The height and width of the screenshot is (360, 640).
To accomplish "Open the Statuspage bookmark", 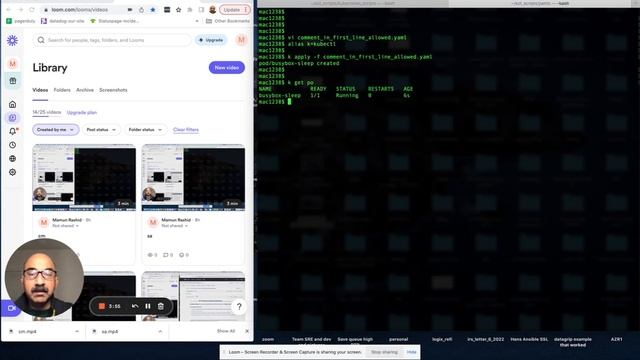I will [114, 21].
